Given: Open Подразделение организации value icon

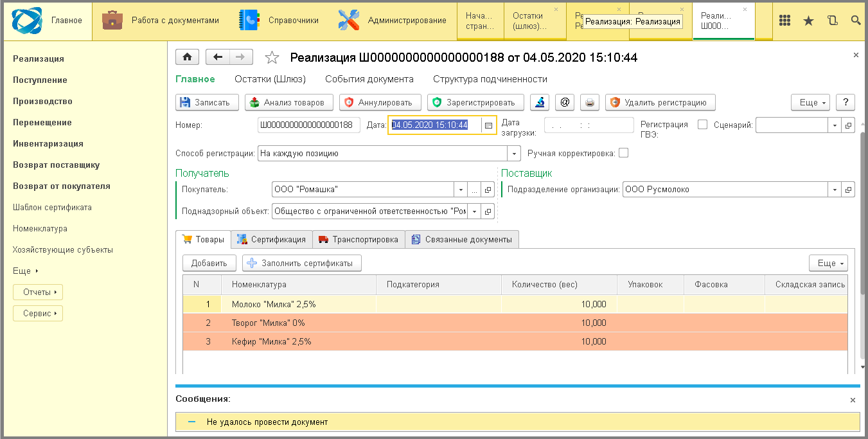Looking at the screenshot, I should tap(848, 190).
